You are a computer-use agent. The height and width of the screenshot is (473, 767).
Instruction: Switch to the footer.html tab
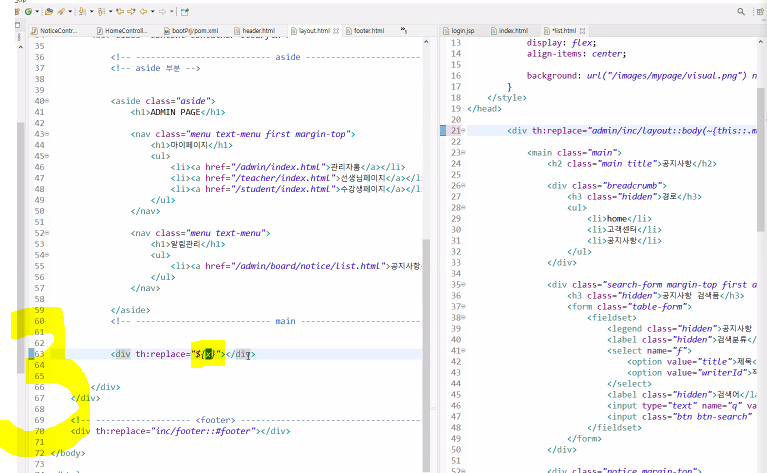(x=365, y=30)
